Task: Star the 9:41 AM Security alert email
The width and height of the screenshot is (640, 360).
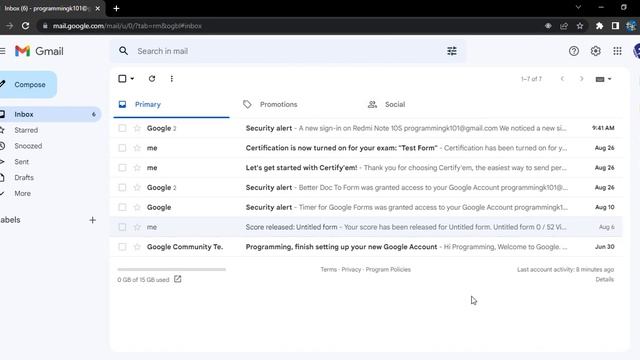Action: point(137,128)
